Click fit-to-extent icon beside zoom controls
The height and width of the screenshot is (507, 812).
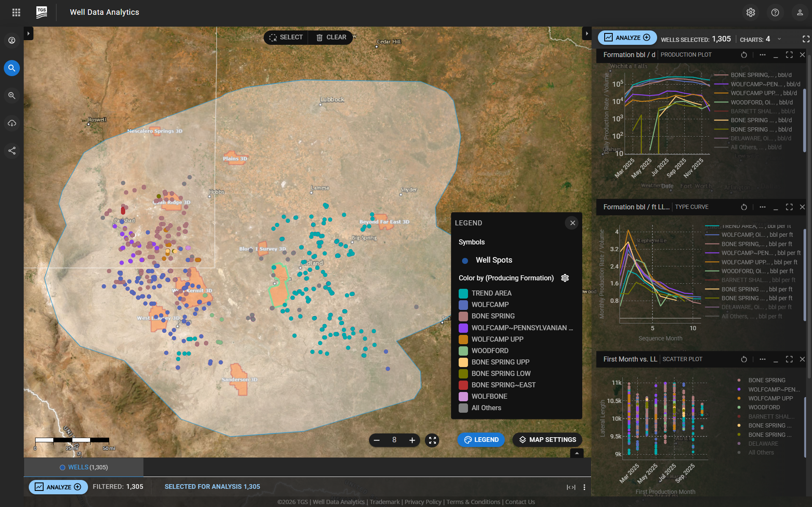[432, 440]
